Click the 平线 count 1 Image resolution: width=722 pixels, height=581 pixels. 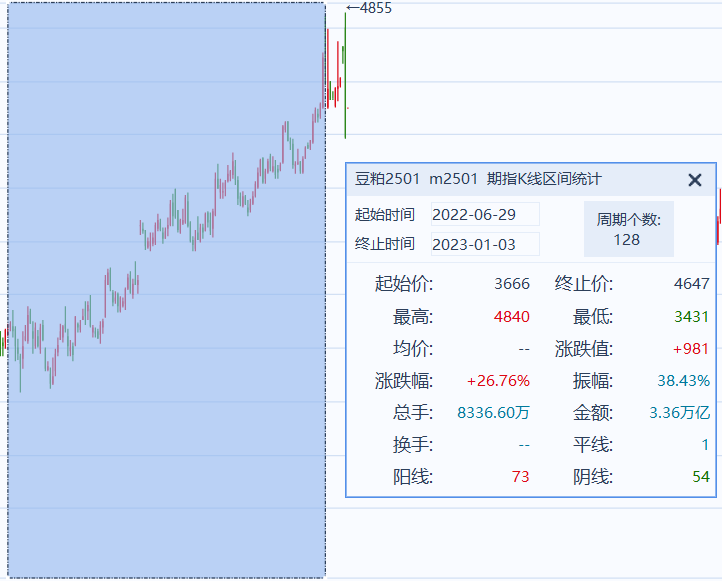point(704,445)
